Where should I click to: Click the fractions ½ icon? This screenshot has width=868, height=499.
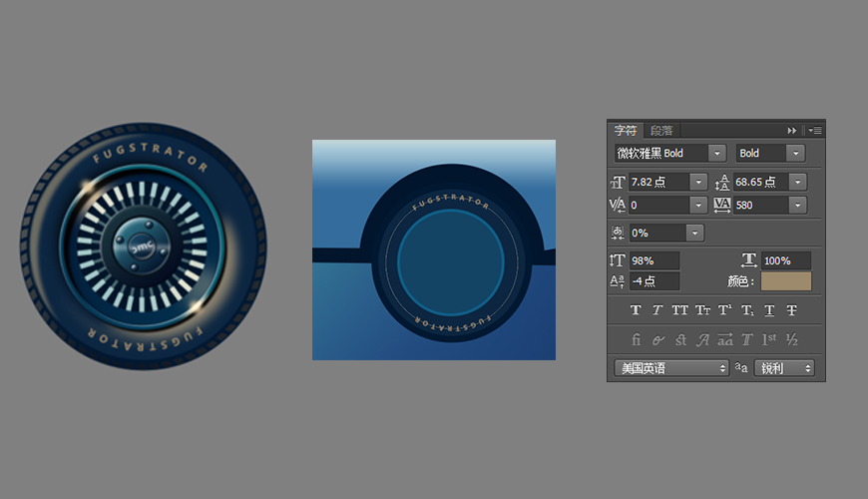pos(792,339)
